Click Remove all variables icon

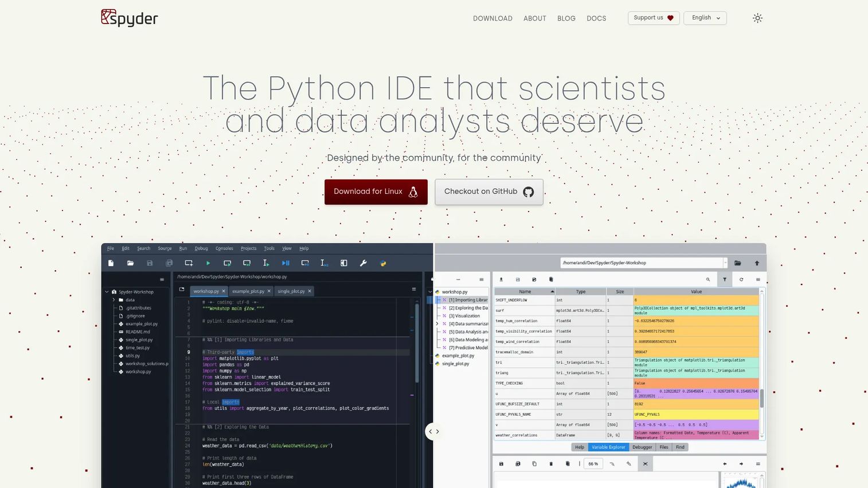[551, 280]
